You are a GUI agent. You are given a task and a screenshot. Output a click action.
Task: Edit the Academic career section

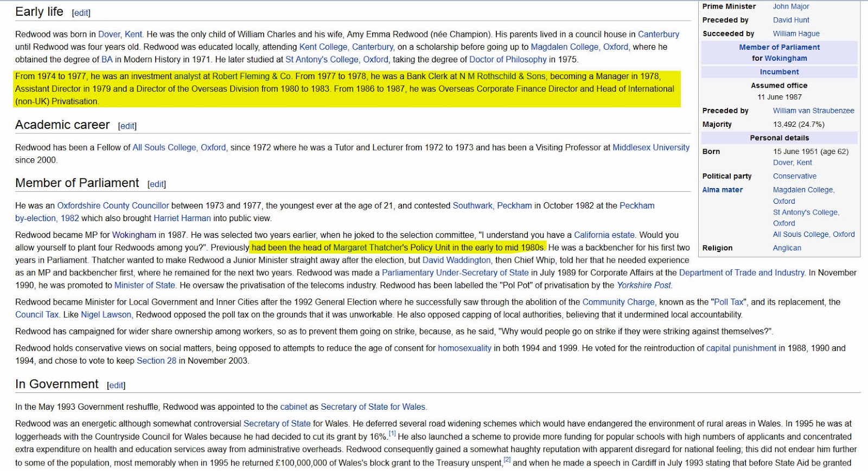coord(127,126)
